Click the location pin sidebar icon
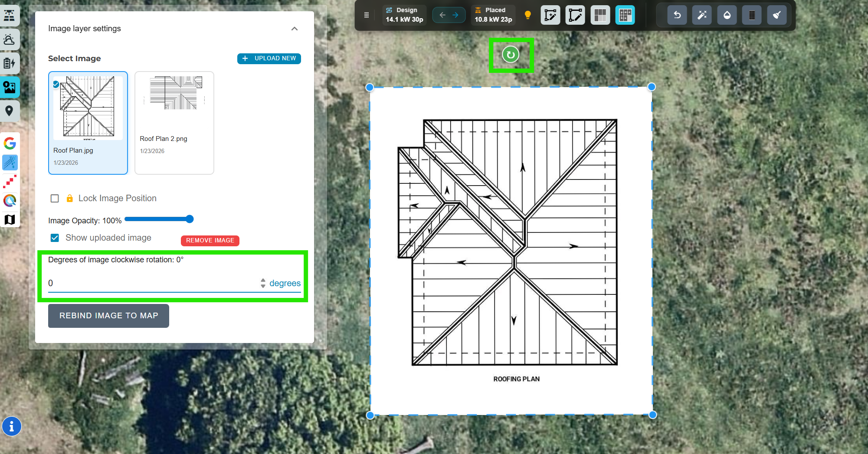The width and height of the screenshot is (868, 454). pyautogui.click(x=9, y=111)
